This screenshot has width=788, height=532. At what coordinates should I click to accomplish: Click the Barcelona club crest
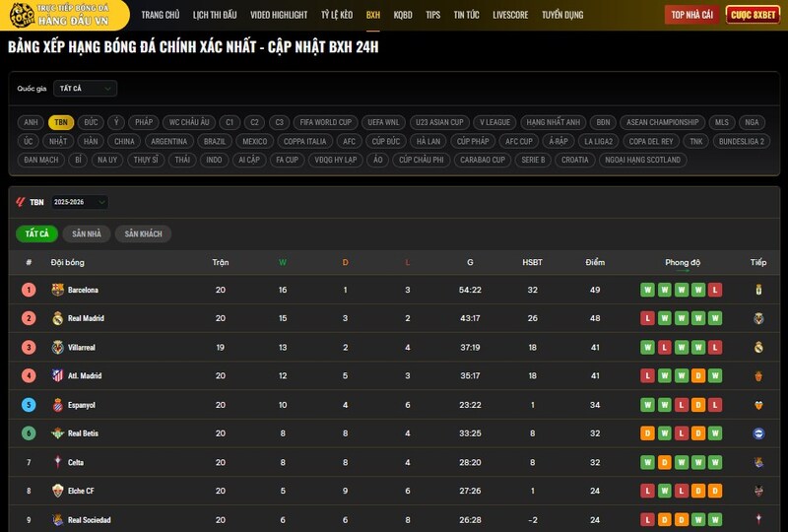click(57, 290)
